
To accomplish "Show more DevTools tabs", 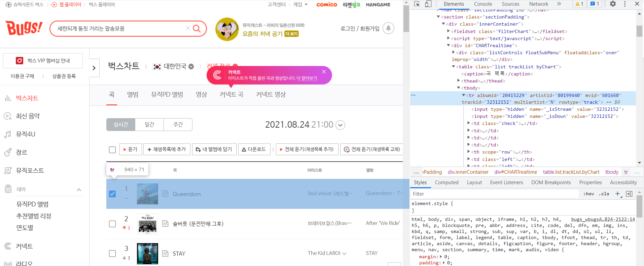I will 559,4.
